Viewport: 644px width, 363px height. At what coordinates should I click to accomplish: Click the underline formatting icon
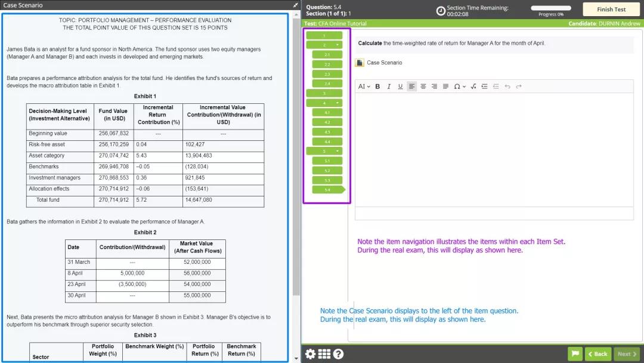[400, 87]
